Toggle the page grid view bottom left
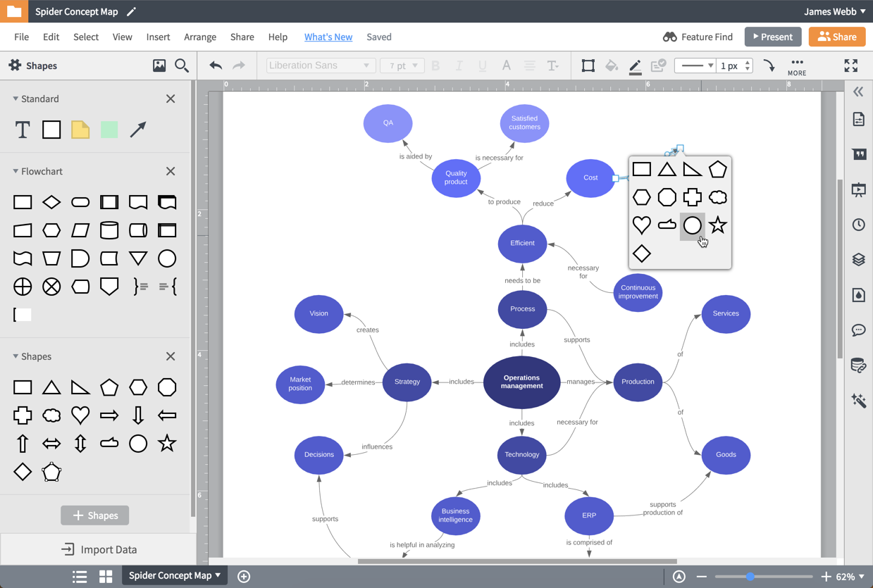The width and height of the screenshot is (873, 588). click(x=105, y=576)
